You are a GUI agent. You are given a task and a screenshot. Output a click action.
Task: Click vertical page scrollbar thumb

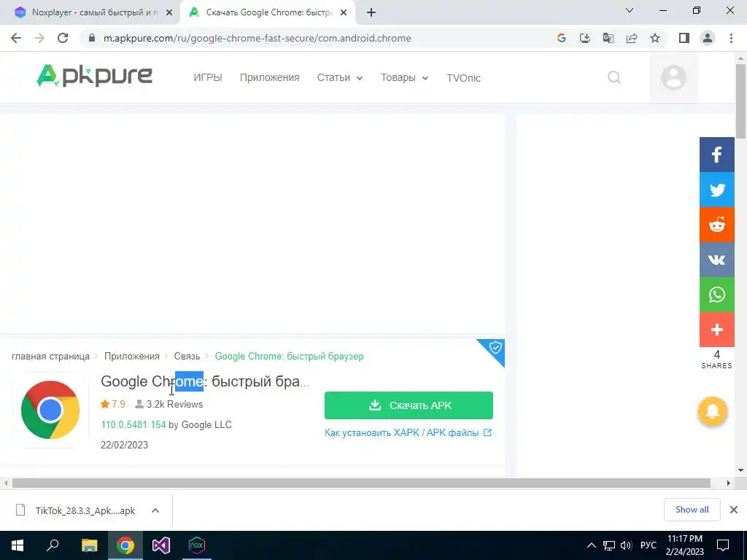[x=741, y=101]
